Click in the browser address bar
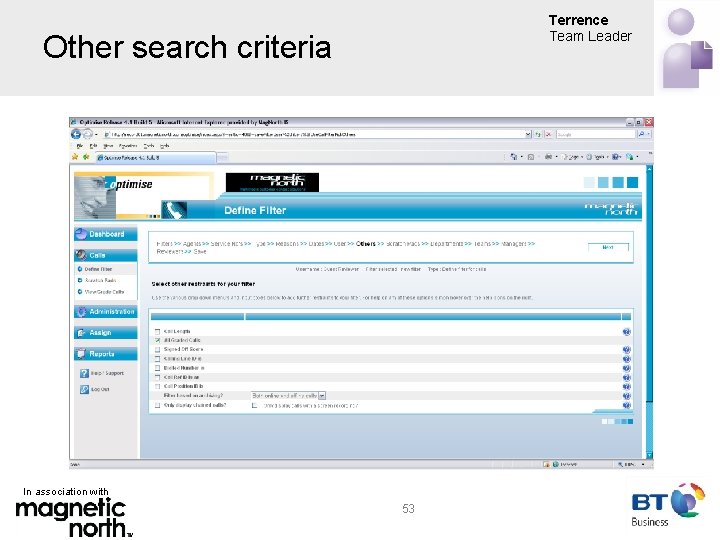Screen dimensions: 720x540 point(313,135)
